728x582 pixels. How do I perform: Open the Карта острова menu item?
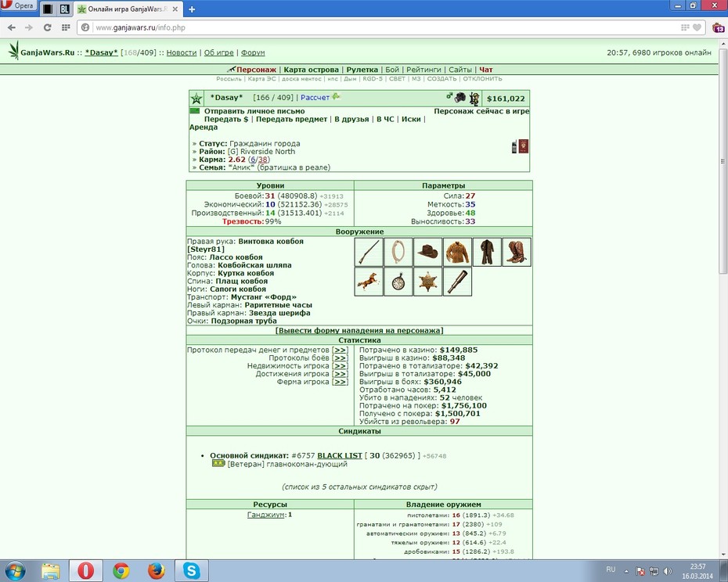coord(311,70)
